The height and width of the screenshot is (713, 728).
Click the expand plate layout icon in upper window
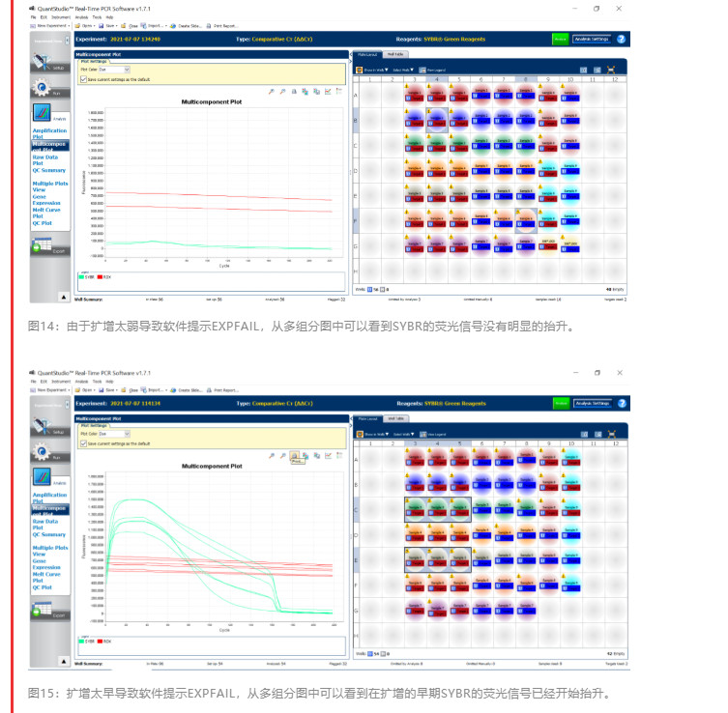point(610,70)
